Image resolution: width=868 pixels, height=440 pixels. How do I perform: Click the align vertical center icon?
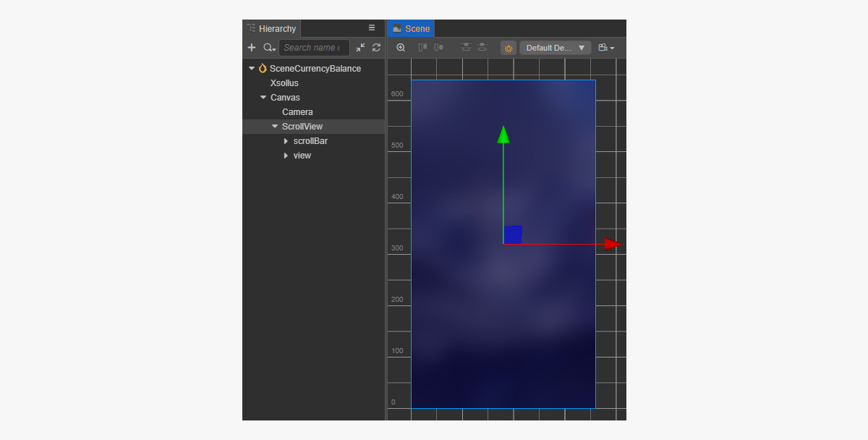438,48
